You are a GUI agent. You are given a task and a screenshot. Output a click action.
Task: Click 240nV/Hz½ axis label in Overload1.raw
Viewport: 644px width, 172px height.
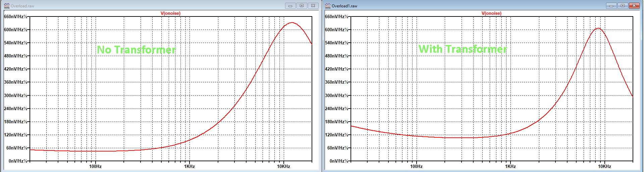(x=336, y=109)
